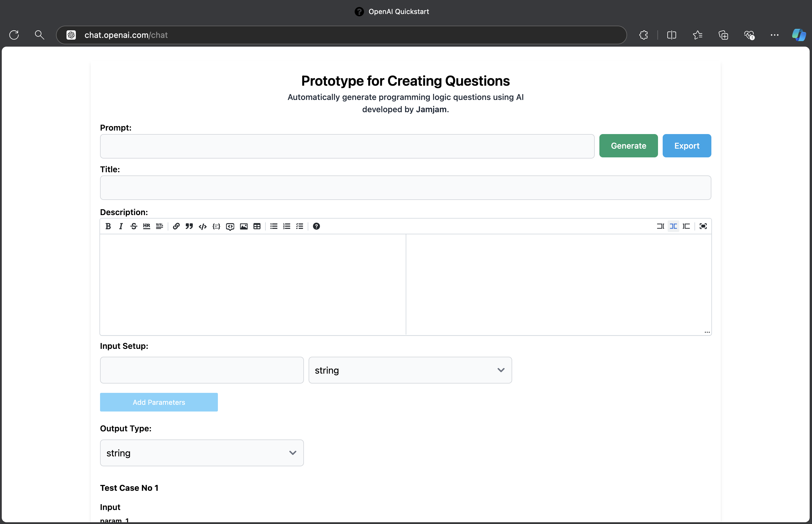Focus the Title input field

coord(405,187)
